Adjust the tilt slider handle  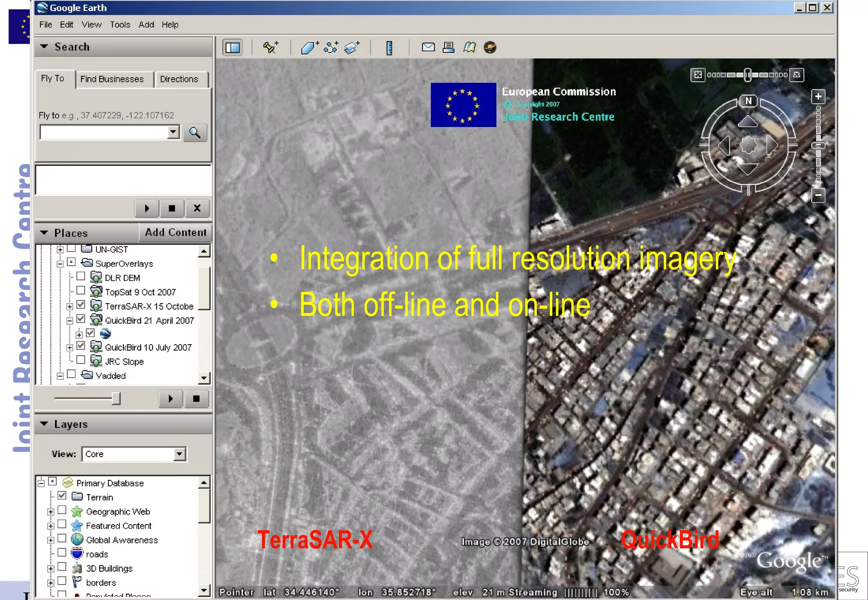(x=748, y=75)
